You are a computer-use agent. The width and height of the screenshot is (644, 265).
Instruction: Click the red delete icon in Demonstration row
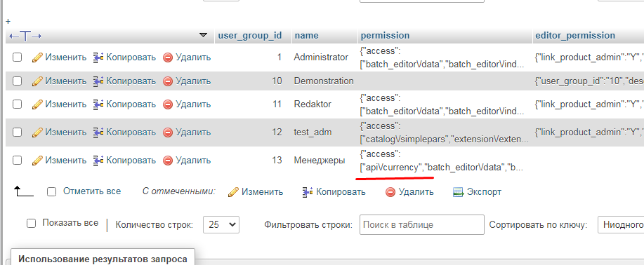168,81
